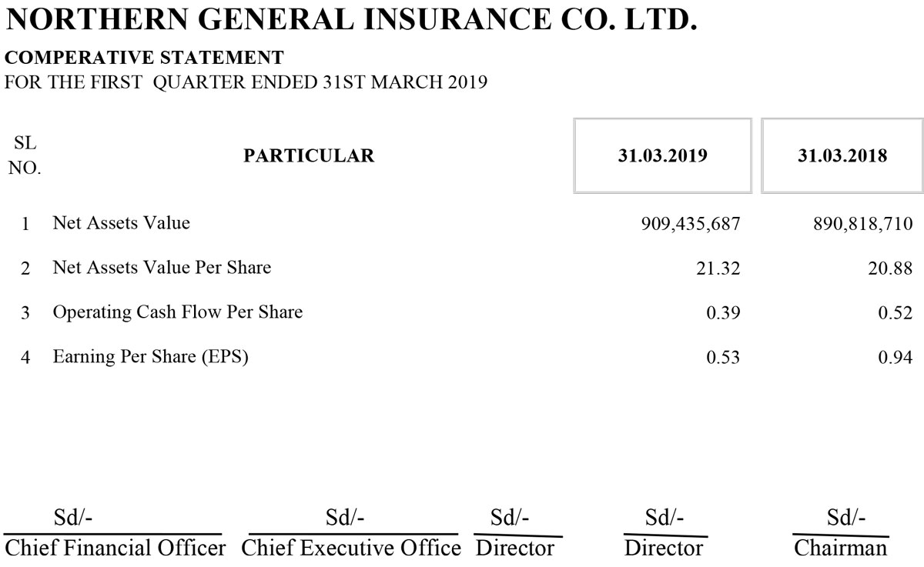Click the SL NO. column heading

click(25, 155)
